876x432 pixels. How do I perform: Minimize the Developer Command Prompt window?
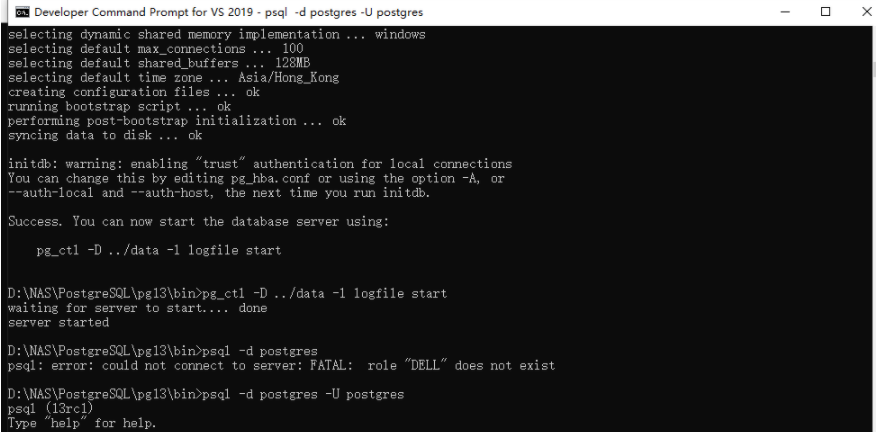coord(785,12)
